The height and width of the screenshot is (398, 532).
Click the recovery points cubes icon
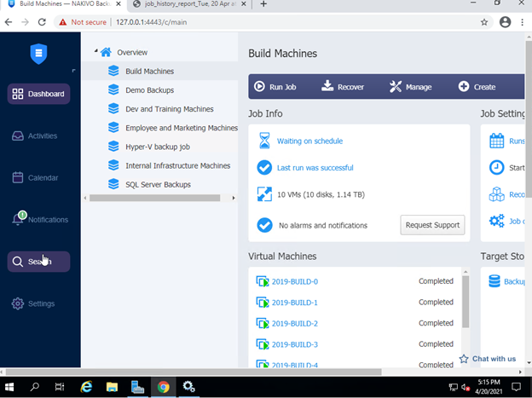[x=497, y=194]
